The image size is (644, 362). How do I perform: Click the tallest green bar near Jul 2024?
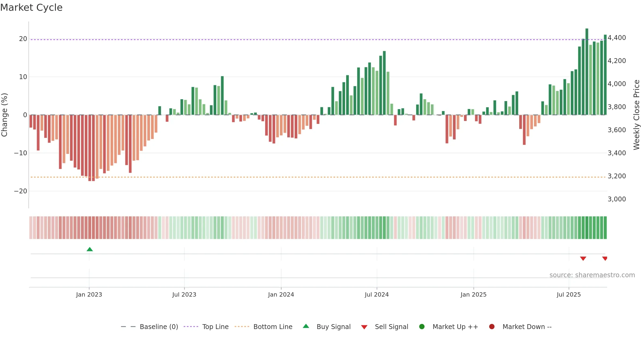pyautogui.click(x=384, y=83)
